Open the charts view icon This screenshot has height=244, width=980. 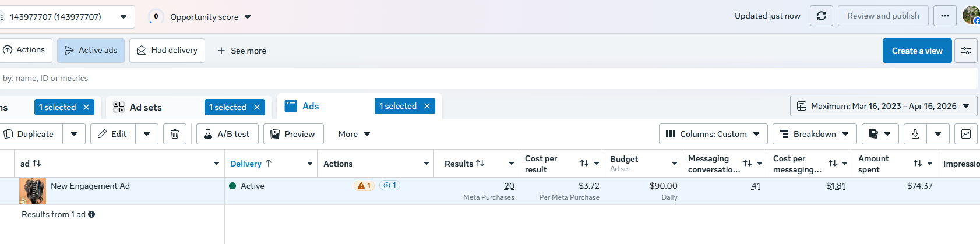(965, 134)
